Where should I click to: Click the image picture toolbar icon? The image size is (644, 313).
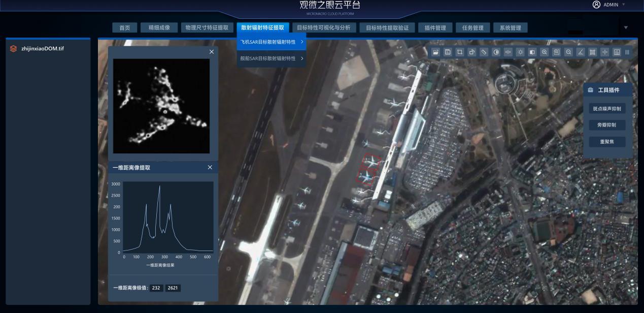617,52
